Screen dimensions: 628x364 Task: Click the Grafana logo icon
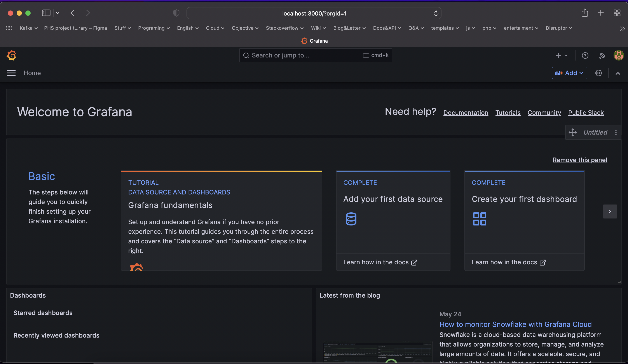pos(11,55)
